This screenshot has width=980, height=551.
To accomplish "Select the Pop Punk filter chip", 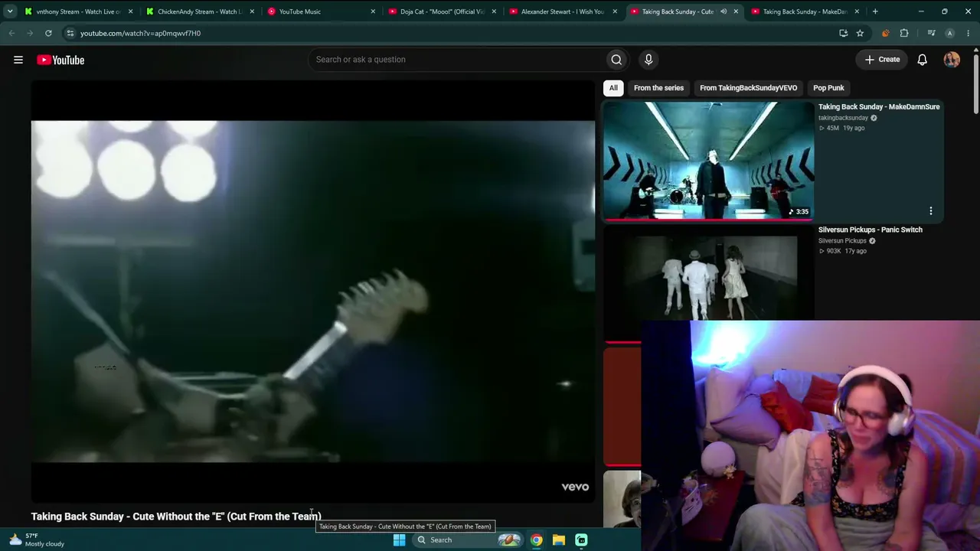I will (x=828, y=88).
